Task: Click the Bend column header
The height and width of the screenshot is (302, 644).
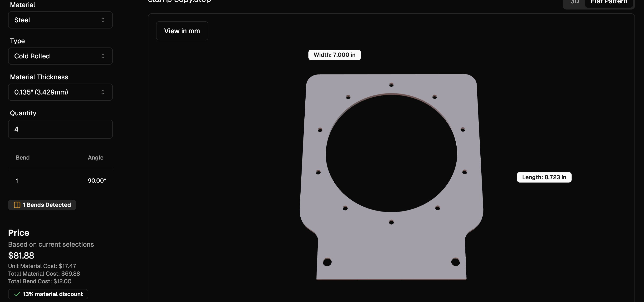Action: [23, 157]
